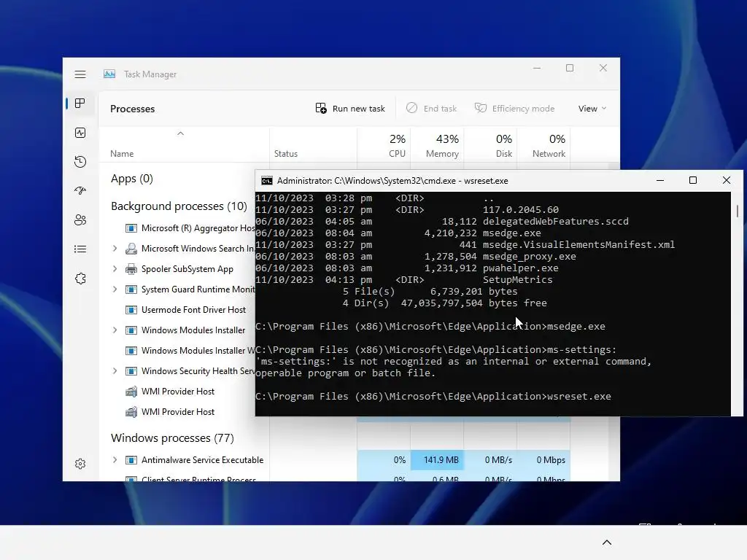The width and height of the screenshot is (747, 560).
Task: Click the Microsoft Windows Search Indexer icon
Action: click(131, 249)
